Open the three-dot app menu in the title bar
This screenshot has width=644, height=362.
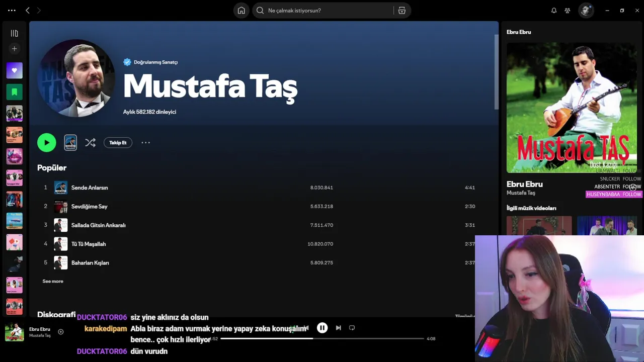12,10
